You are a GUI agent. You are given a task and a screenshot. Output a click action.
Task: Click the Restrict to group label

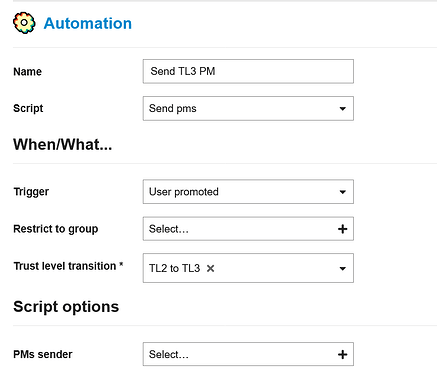point(56,229)
